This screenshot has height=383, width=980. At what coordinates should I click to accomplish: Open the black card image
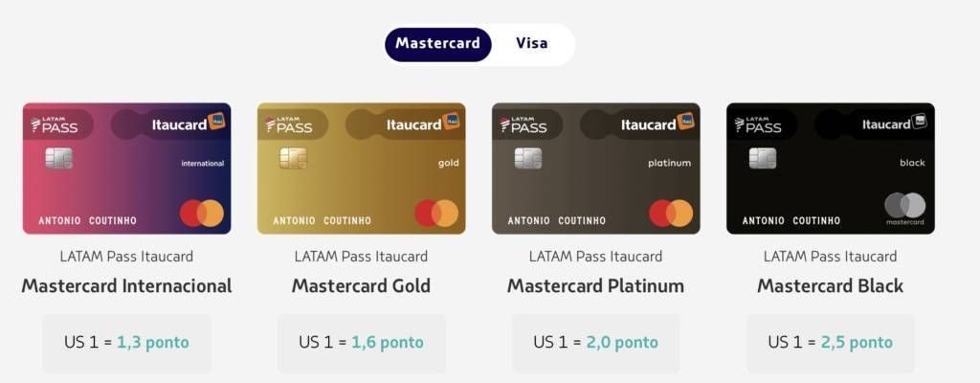831,169
